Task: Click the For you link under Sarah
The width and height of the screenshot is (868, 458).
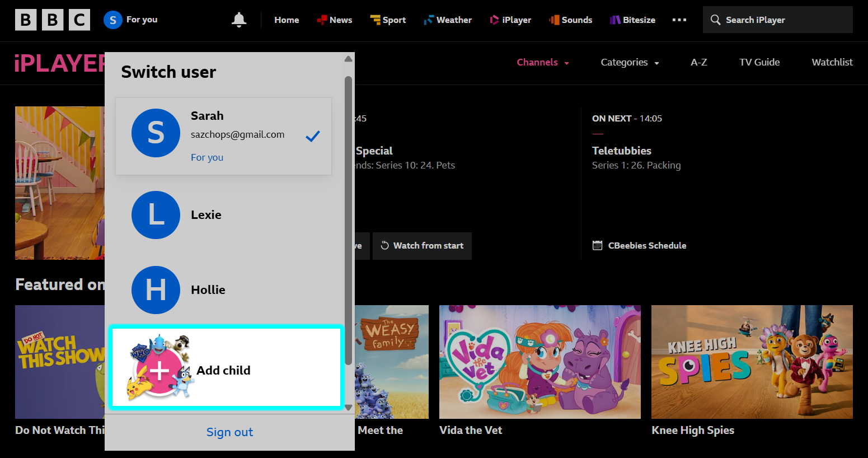Action: pyautogui.click(x=207, y=157)
